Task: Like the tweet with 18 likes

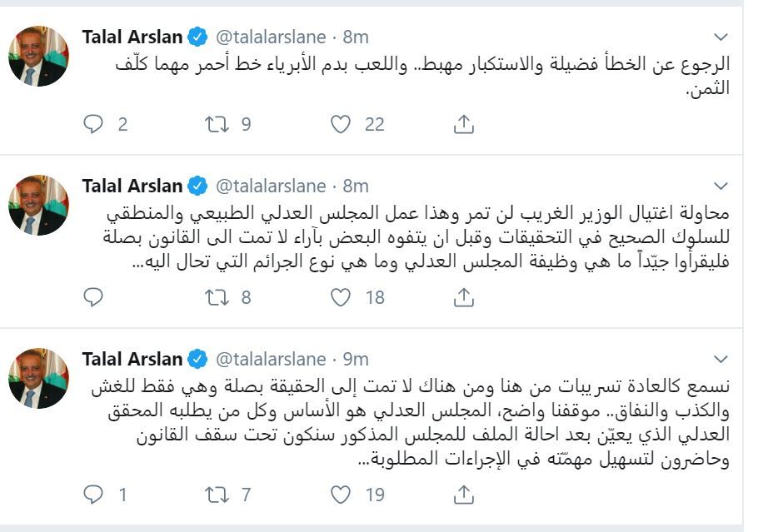Action: 340,297
